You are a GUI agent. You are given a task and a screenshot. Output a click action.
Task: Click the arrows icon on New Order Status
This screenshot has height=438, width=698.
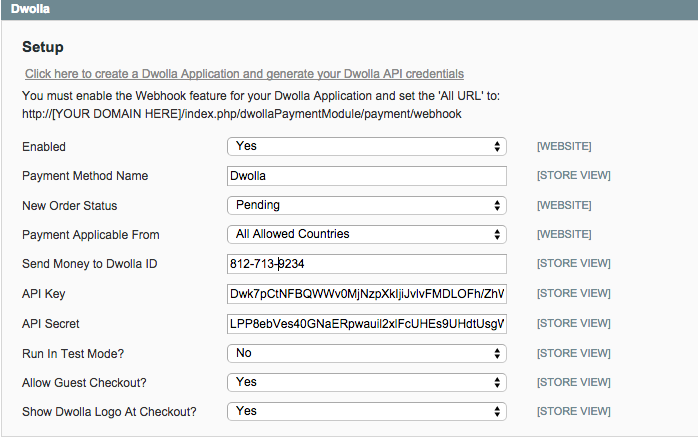click(497, 205)
